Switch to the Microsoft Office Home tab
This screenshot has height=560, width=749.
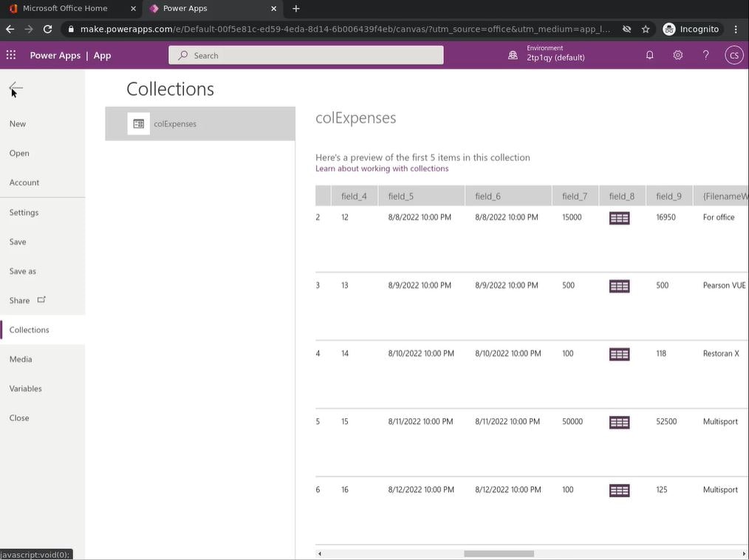pos(65,8)
